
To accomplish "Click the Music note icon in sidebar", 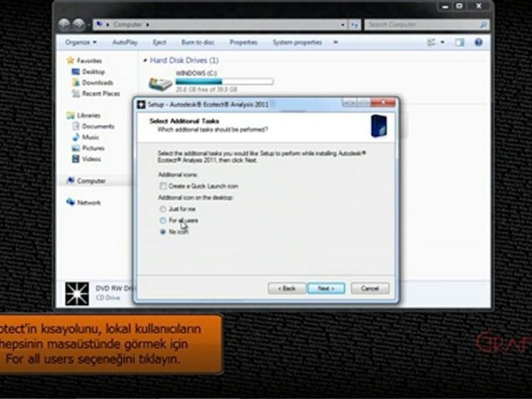I will point(76,137).
